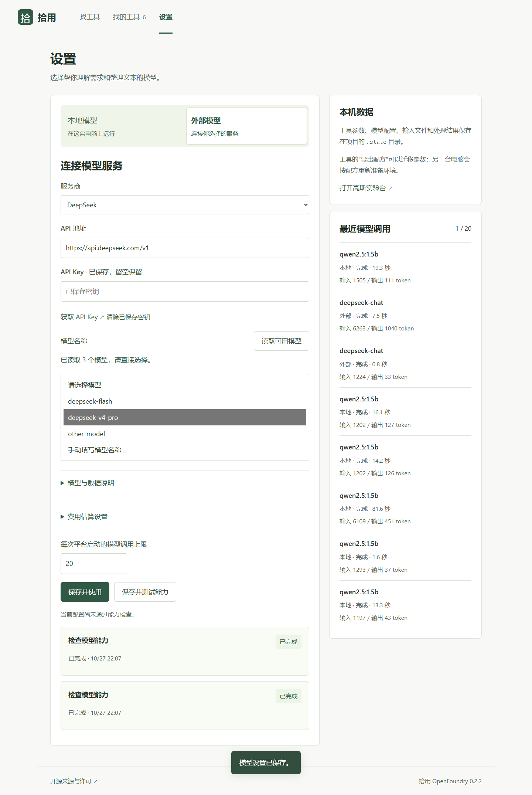Image resolution: width=532 pixels, height=795 pixels.
Task: Click the 模型设置已保存 toast notification
Action: pos(266,762)
